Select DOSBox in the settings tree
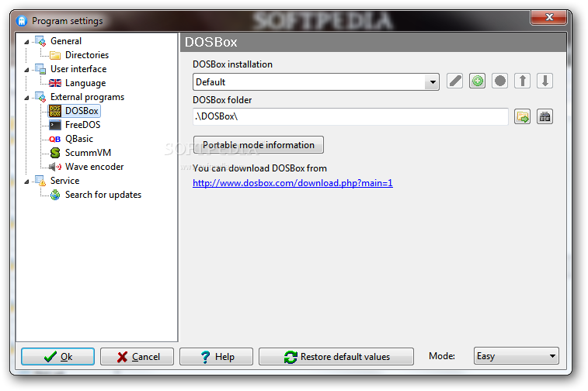The image size is (588, 391). pyautogui.click(x=82, y=111)
